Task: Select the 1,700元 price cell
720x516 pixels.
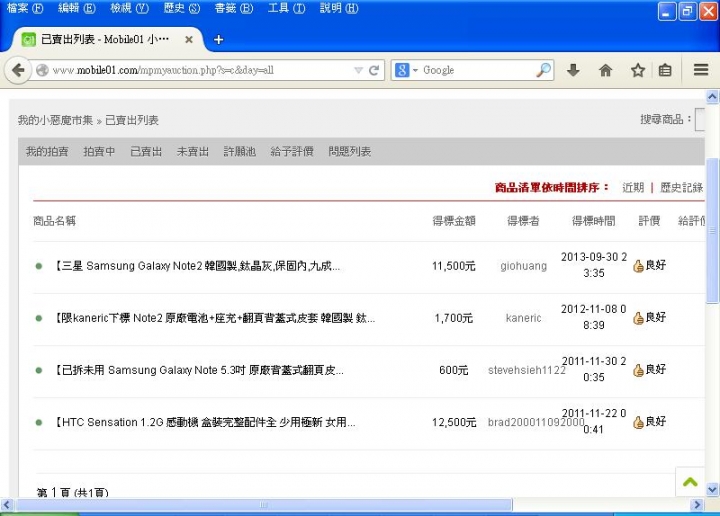Action: (454, 318)
